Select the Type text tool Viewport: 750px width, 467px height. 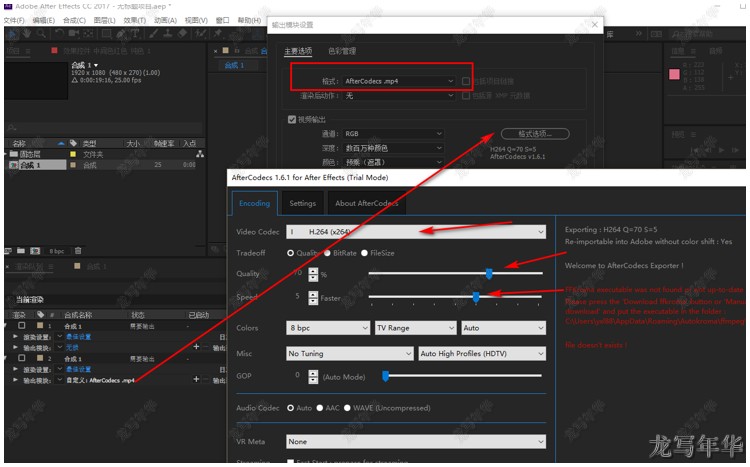tap(135, 33)
